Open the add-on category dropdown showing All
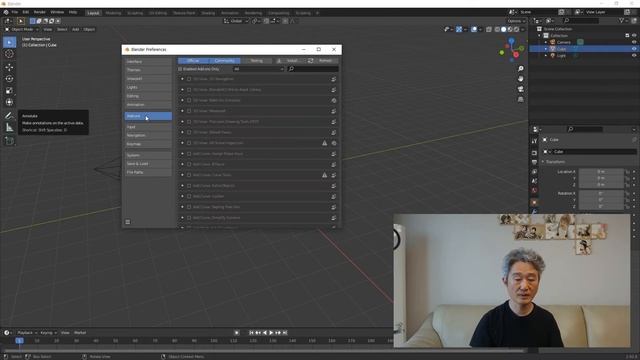Viewport: 640px width, 360px height. (x=258, y=69)
